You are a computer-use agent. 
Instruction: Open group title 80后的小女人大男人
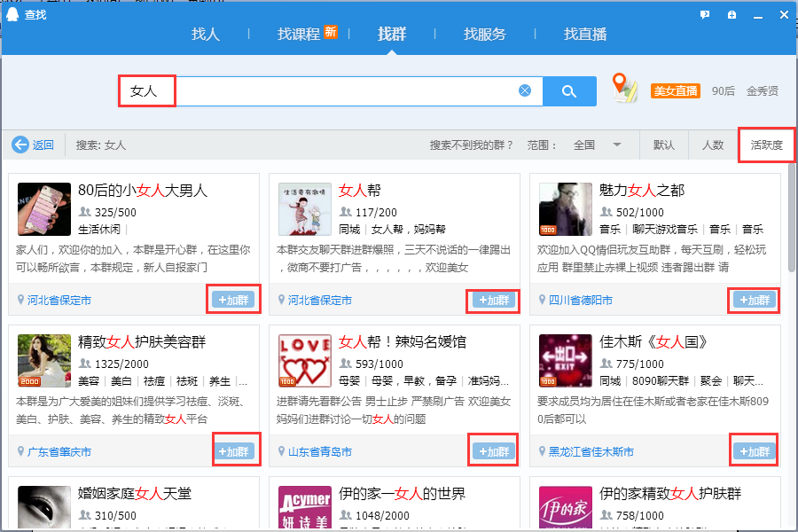pos(143,191)
